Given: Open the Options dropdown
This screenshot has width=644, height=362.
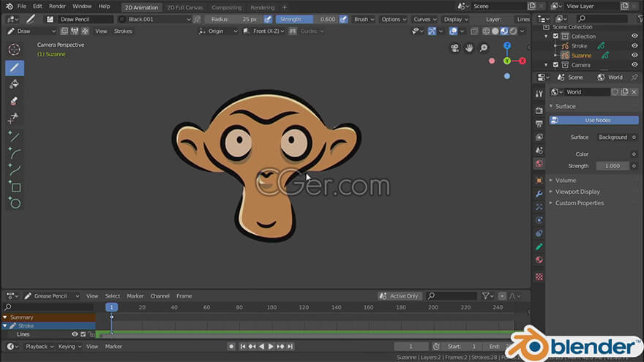Looking at the screenshot, I should point(393,19).
